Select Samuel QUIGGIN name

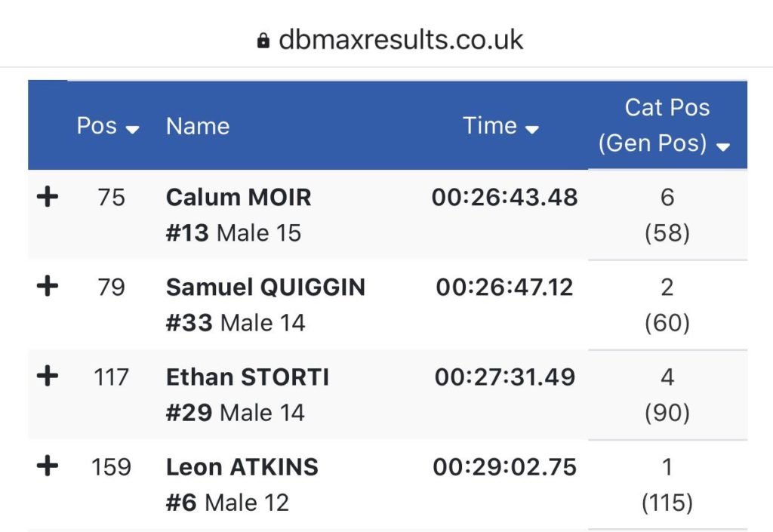[x=266, y=288]
